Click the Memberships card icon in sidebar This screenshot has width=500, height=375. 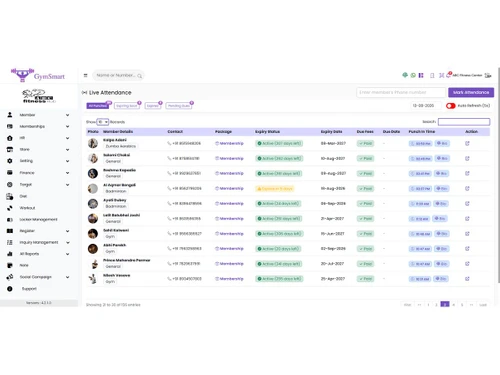click(x=10, y=126)
